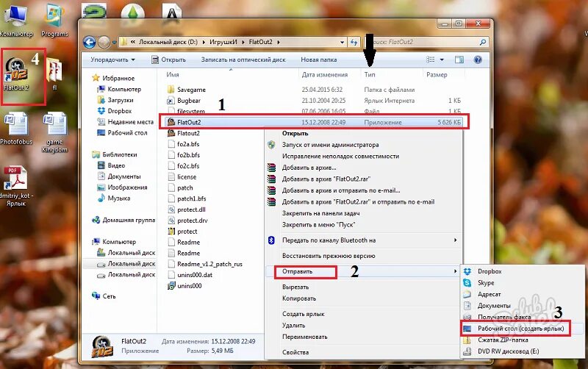Expand the address bar history dropdown
588x369 pixels.
342,43
